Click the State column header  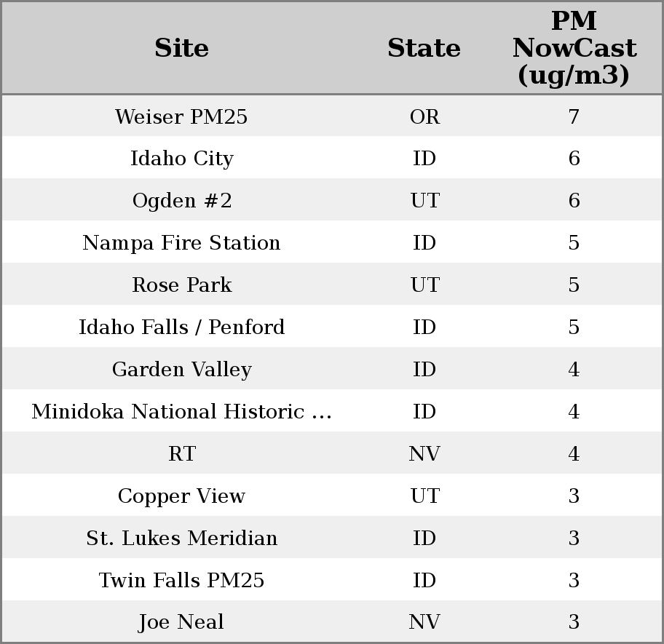pos(424,48)
